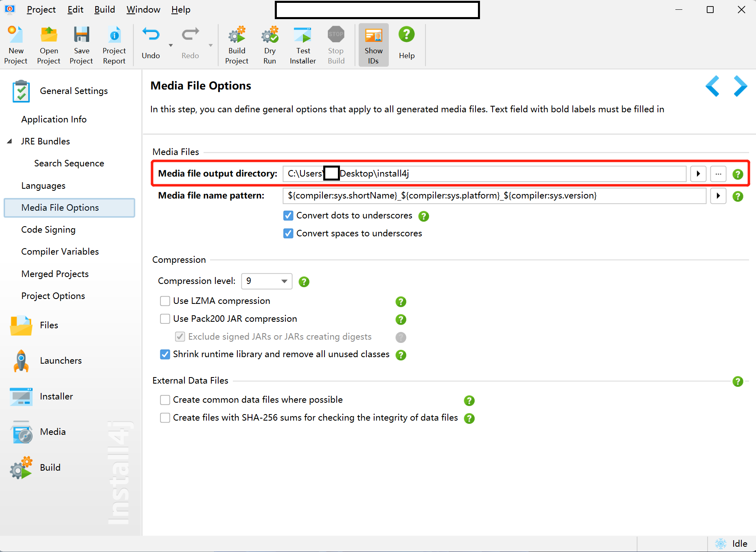This screenshot has height=552, width=756.
Task: Enable Create files with SHA-256 sums
Action: pyautogui.click(x=165, y=418)
